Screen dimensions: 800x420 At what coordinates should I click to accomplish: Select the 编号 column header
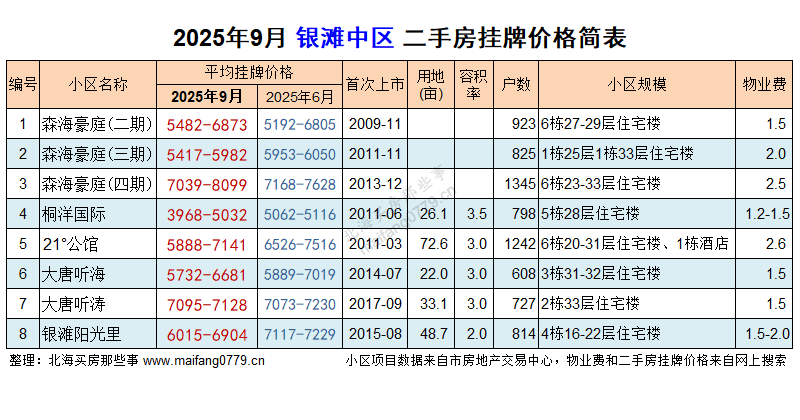(x=23, y=84)
